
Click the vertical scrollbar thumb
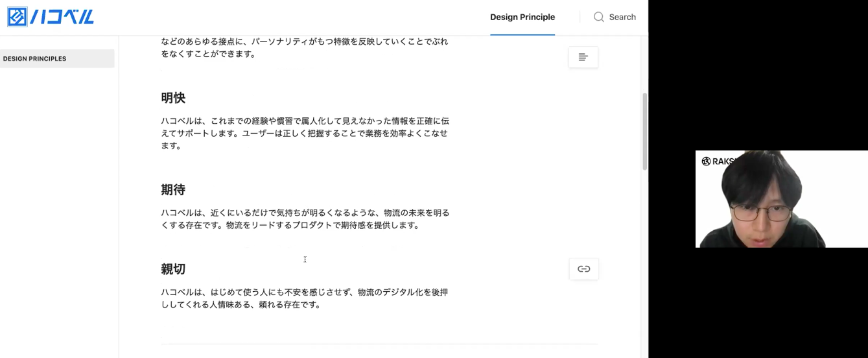644,131
